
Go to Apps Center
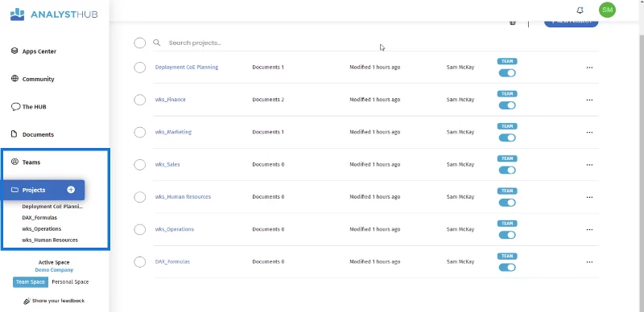coord(39,51)
